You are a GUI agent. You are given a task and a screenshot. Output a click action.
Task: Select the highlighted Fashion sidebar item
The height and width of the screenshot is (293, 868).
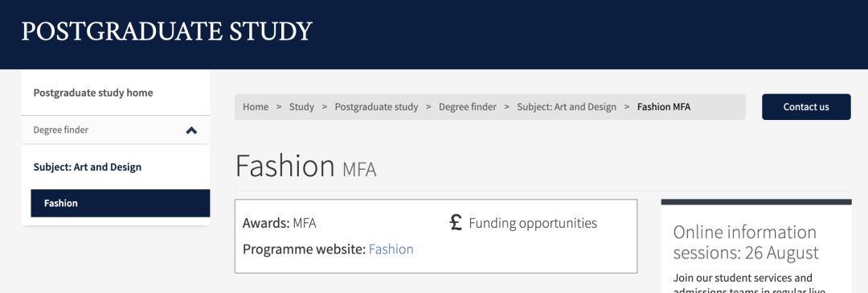point(120,203)
